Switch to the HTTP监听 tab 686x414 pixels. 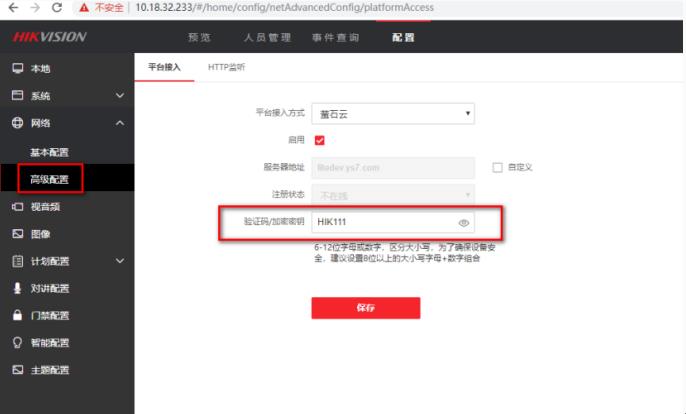(226, 67)
